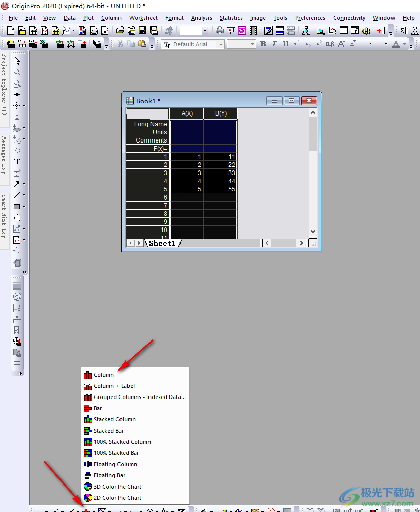Expand the Rectangle tool dropdown arrow
This screenshot has width=420, height=512.
[x=24, y=206]
